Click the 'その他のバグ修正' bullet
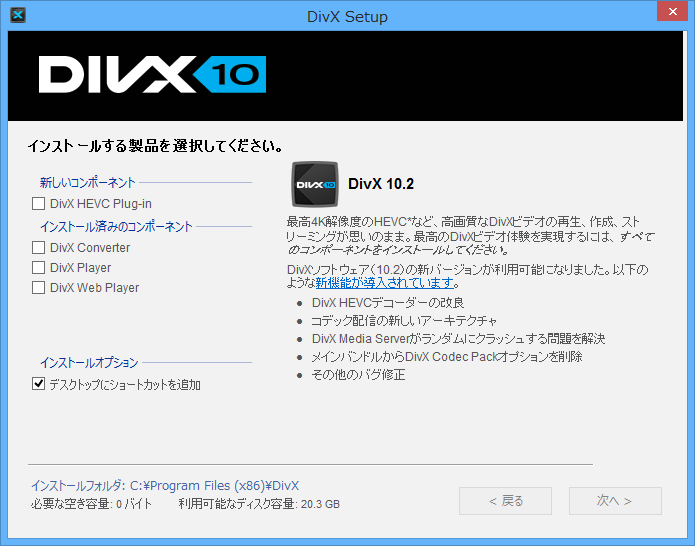The image size is (695, 546). pos(358,375)
